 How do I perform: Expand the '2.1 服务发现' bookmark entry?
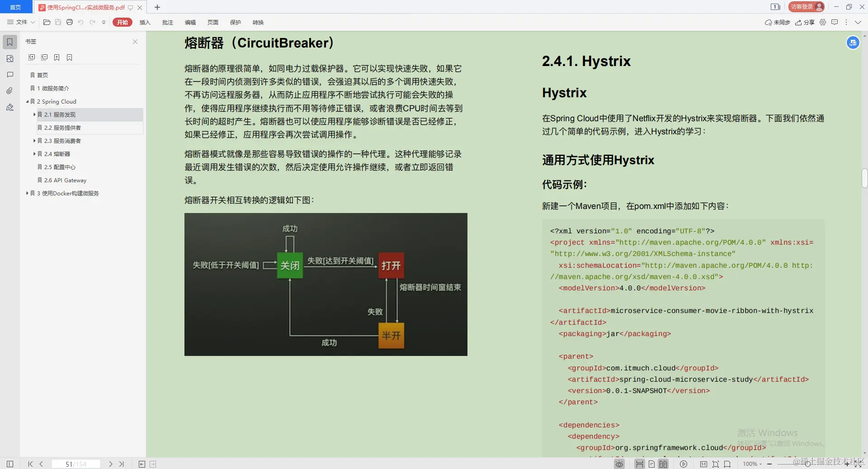point(34,114)
